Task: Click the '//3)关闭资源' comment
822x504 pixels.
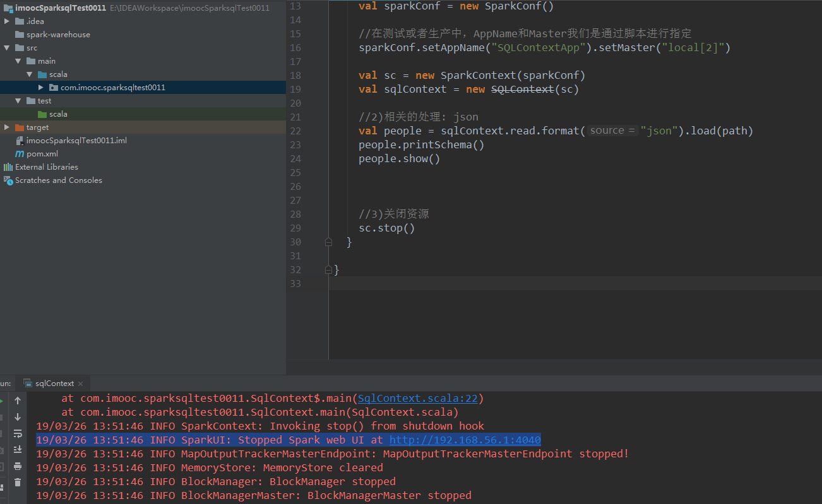Action: (x=394, y=214)
